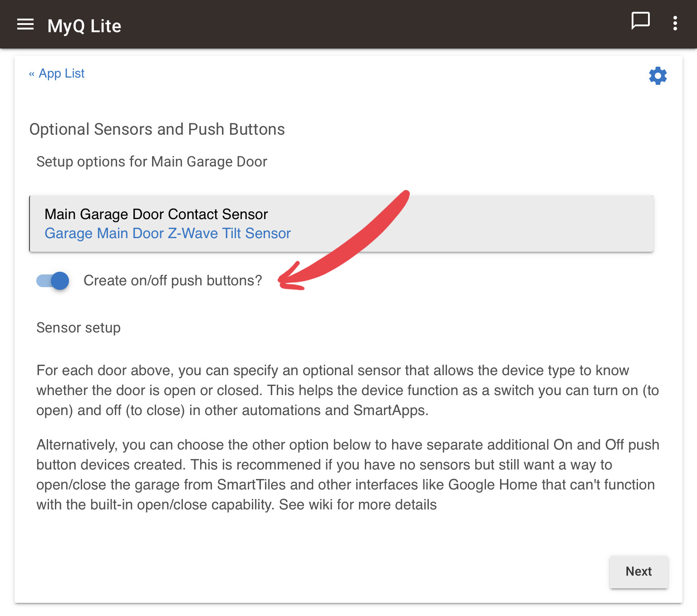Click the "Main Garage Door Contact Sensor" title text
Viewport: 697px width, 616px height.
156,214
